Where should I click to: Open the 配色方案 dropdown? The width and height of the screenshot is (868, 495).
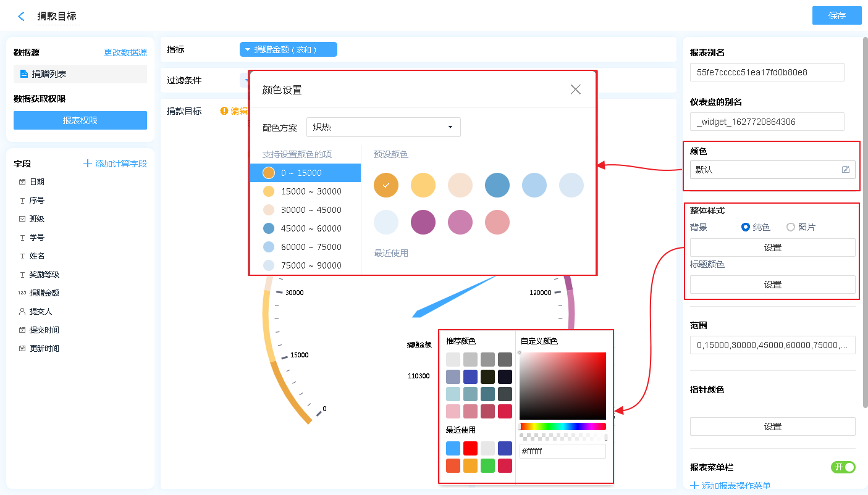[x=383, y=127]
